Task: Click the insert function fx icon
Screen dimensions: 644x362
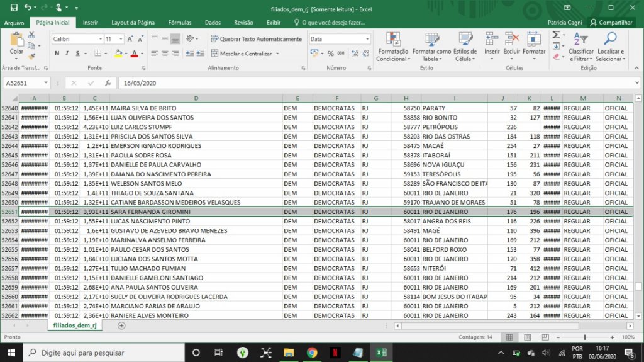Action: coord(108,83)
